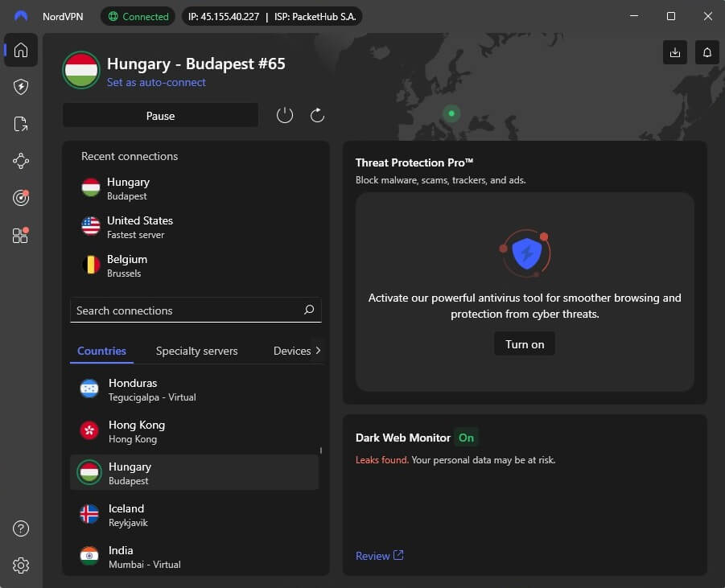725x588 pixels.
Task: Expand more tabs with right chevron
Action: click(x=318, y=351)
